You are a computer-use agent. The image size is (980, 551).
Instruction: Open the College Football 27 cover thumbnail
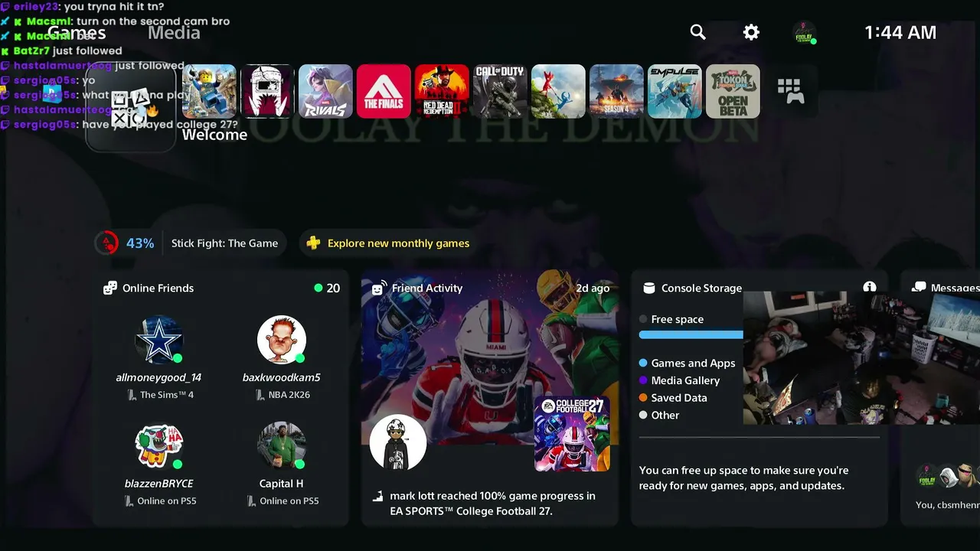(x=572, y=433)
